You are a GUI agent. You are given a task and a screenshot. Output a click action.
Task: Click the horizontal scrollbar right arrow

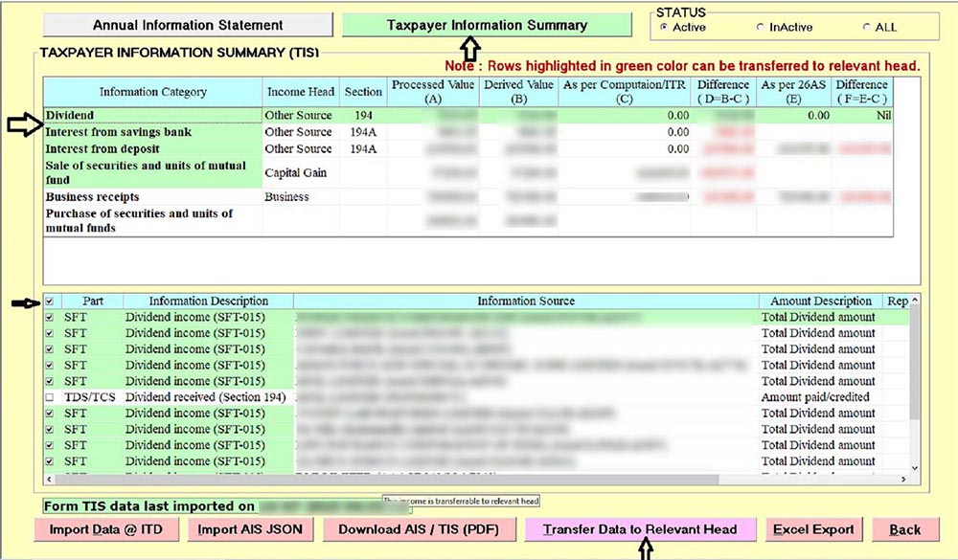[902, 478]
